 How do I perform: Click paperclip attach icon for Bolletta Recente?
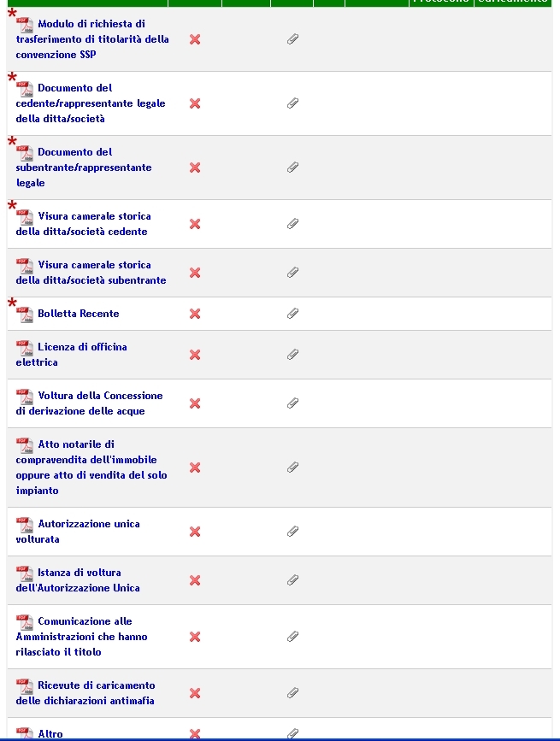coord(292,314)
